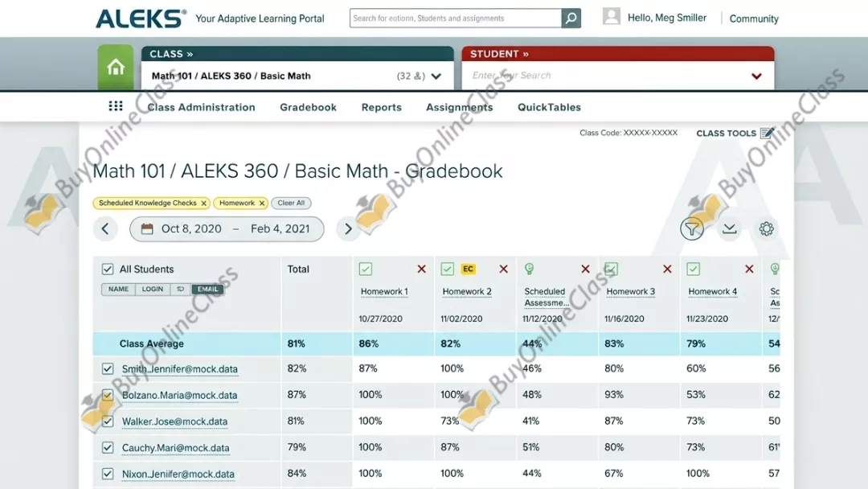The width and height of the screenshot is (868, 489).
Task: Go to next date range
Action: coord(348,228)
